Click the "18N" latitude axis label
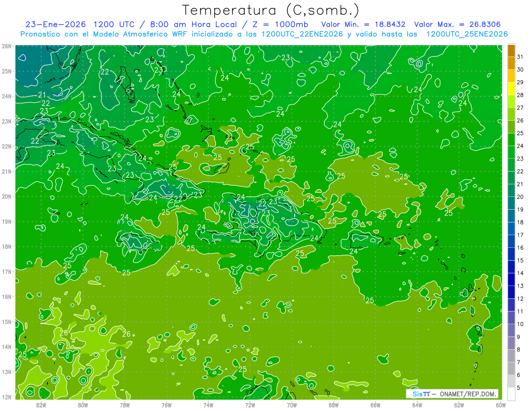532x411 pixels. (x=6, y=247)
